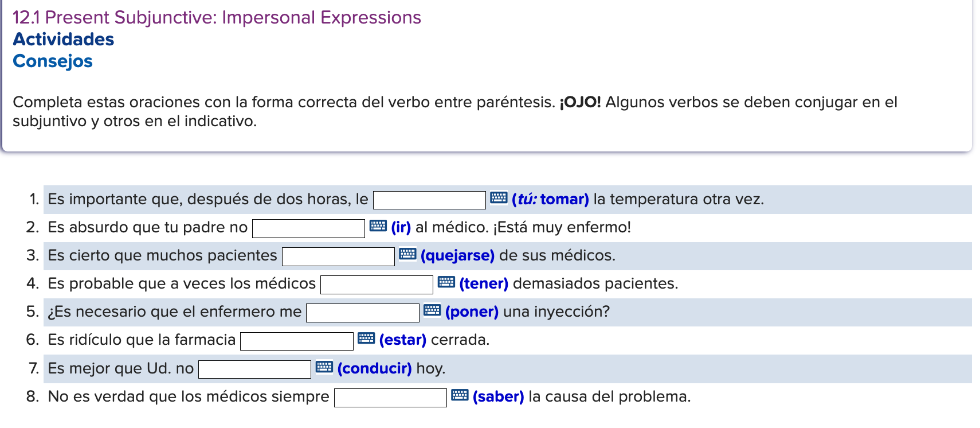The width and height of the screenshot is (980, 428).
Task: Focus the answer box after 'los médicos'
Action: click(376, 282)
